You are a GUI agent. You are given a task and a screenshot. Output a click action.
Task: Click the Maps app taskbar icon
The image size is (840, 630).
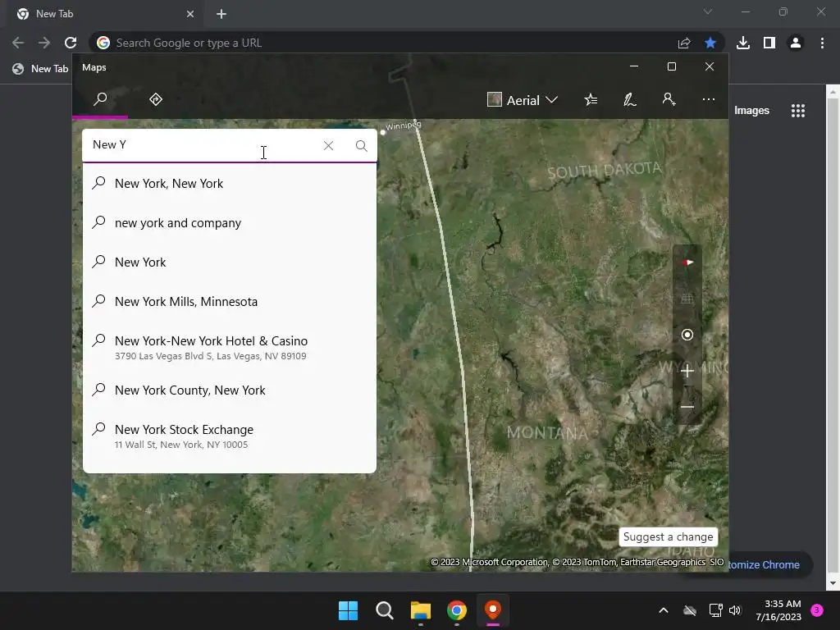(x=493, y=610)
